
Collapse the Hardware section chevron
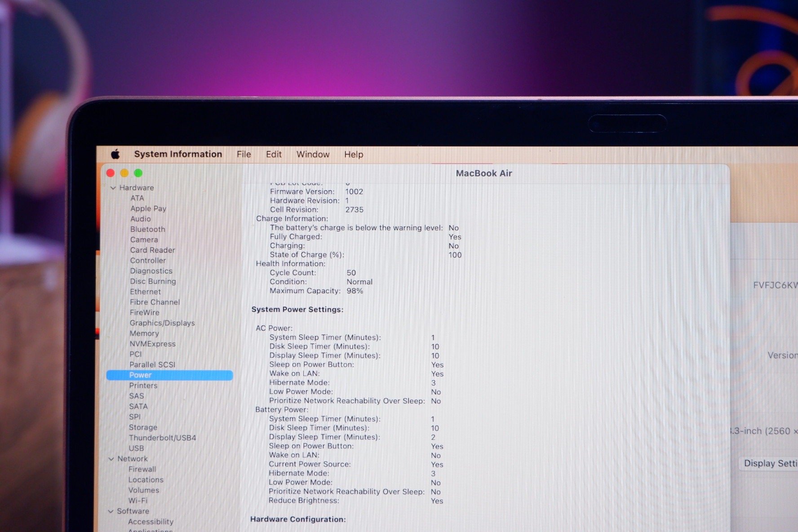coord(113,188)
